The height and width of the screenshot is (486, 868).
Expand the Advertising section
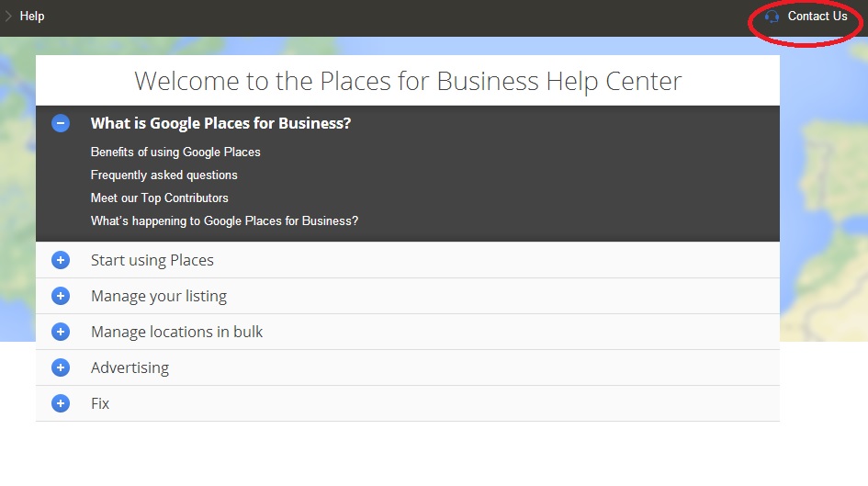[x=130, y=367]
